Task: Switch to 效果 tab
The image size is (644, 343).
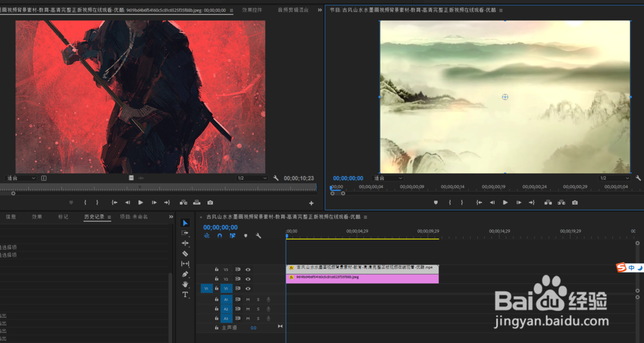Action: coord(37,217)
